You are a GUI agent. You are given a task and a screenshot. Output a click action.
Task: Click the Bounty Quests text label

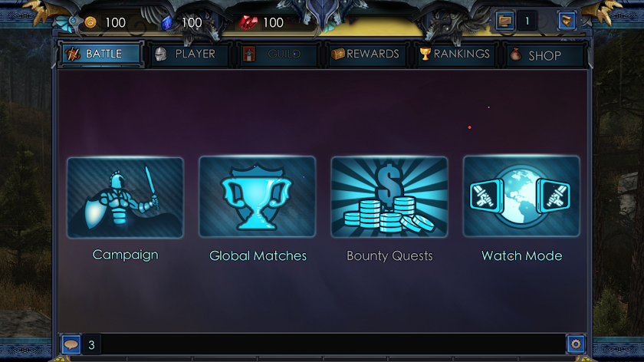pos(389,256)
